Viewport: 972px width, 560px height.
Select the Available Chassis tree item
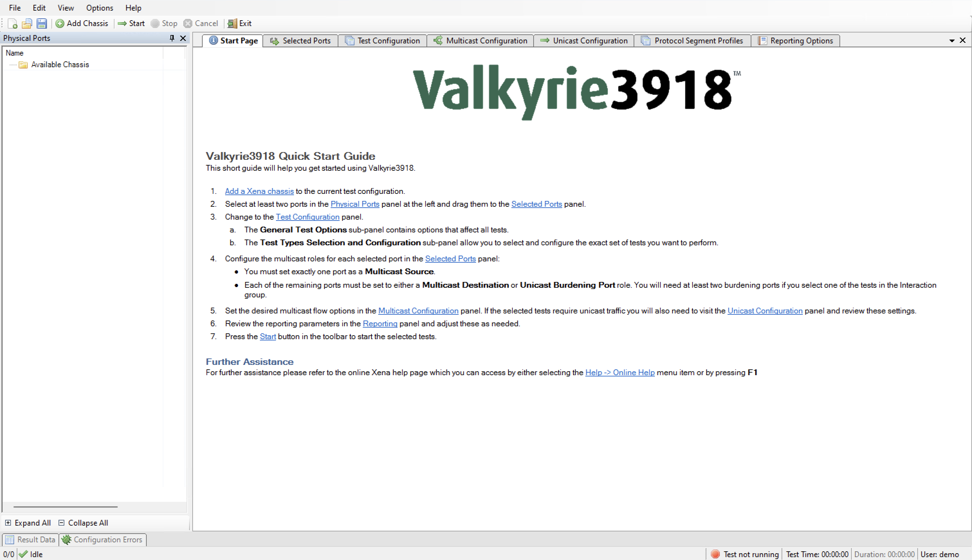coord(60,65)
